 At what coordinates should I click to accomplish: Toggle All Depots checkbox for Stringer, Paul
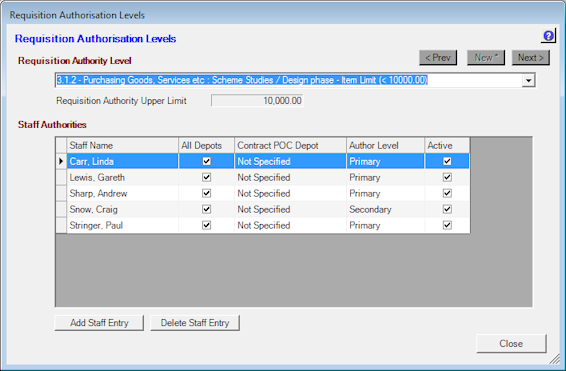pos(206,225)
